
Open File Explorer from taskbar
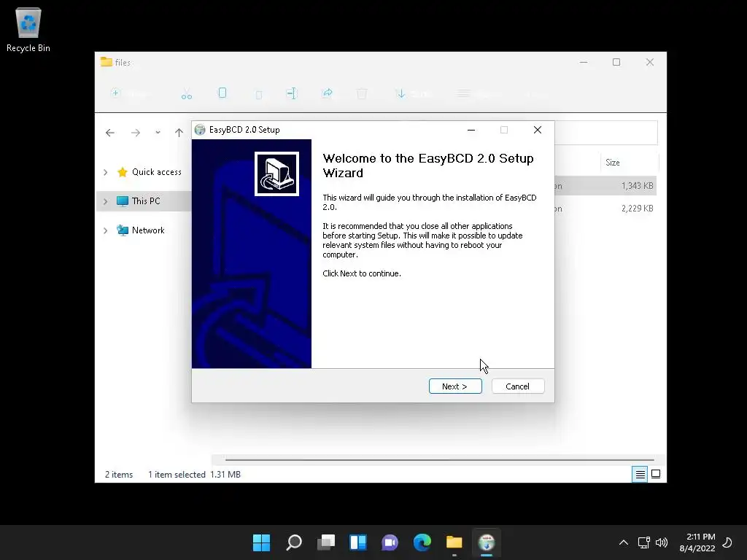pyautogui.click(x=454, y=542)
